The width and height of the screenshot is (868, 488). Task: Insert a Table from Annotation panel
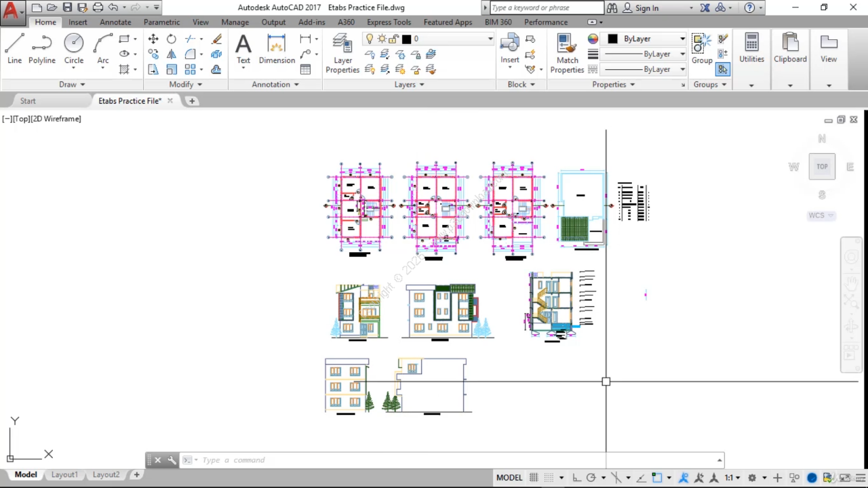click(x=306, y=69)
